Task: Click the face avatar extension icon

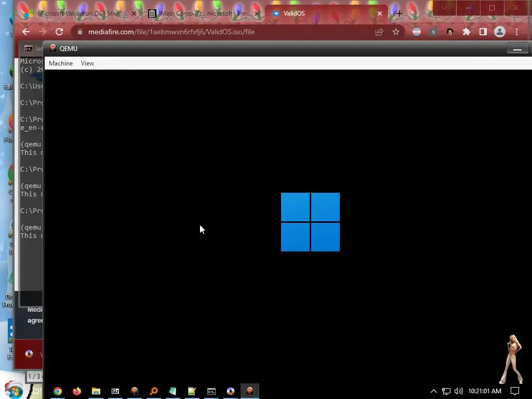Action: pos(450,32)
